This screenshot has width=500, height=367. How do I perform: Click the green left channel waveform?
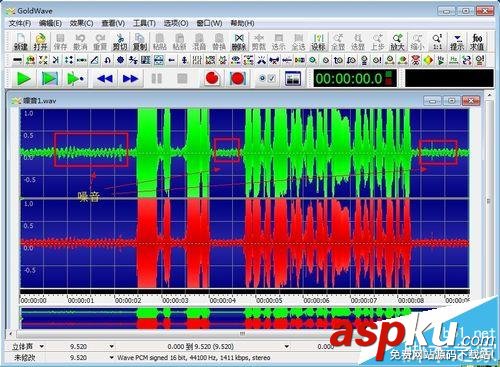[245, 153]
